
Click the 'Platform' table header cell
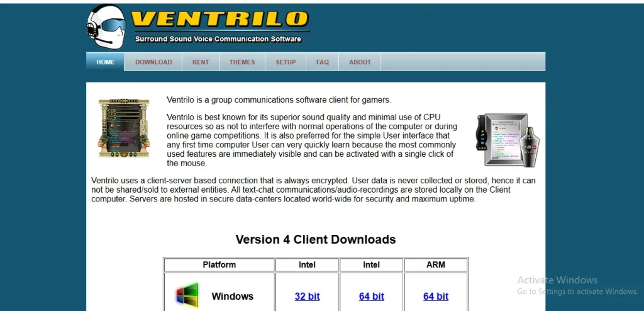pos(219,264)
